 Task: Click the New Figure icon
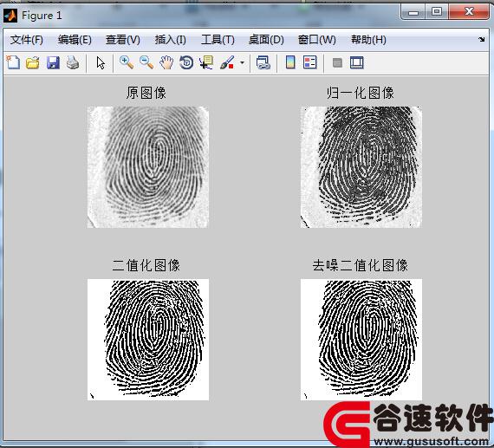pyautogui.click(x=13, y=62)
